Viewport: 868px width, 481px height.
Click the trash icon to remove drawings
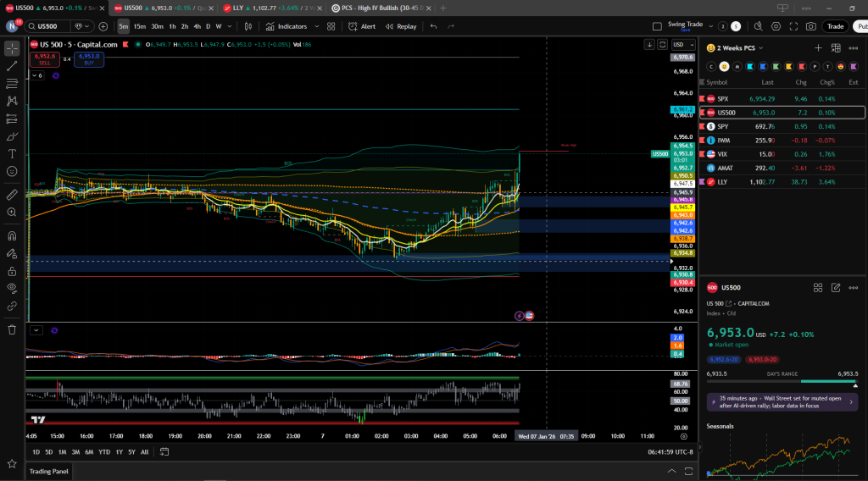click(12, 329)
